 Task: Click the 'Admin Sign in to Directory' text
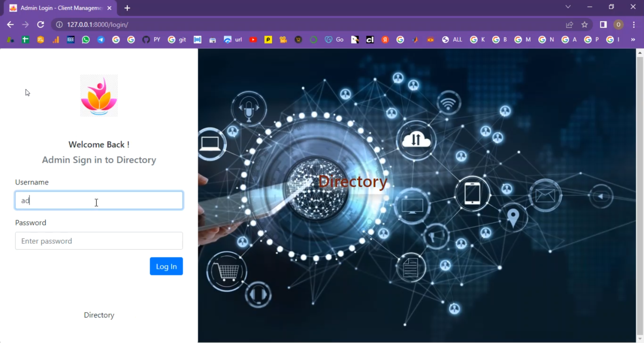[x=99, y=160]
